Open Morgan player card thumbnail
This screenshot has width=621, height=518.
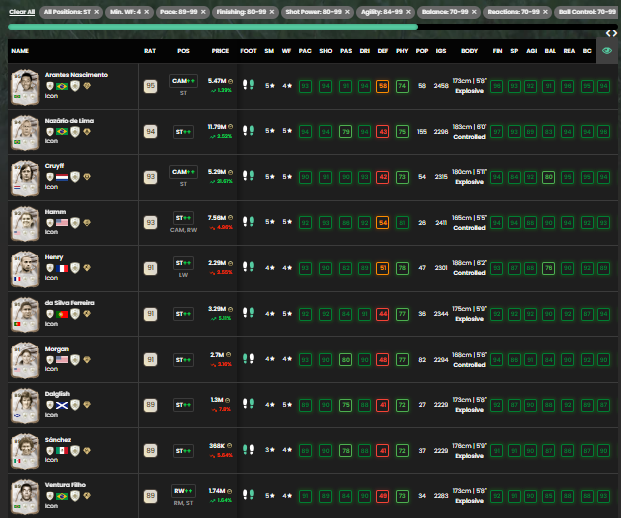click(x=25, y=360)
